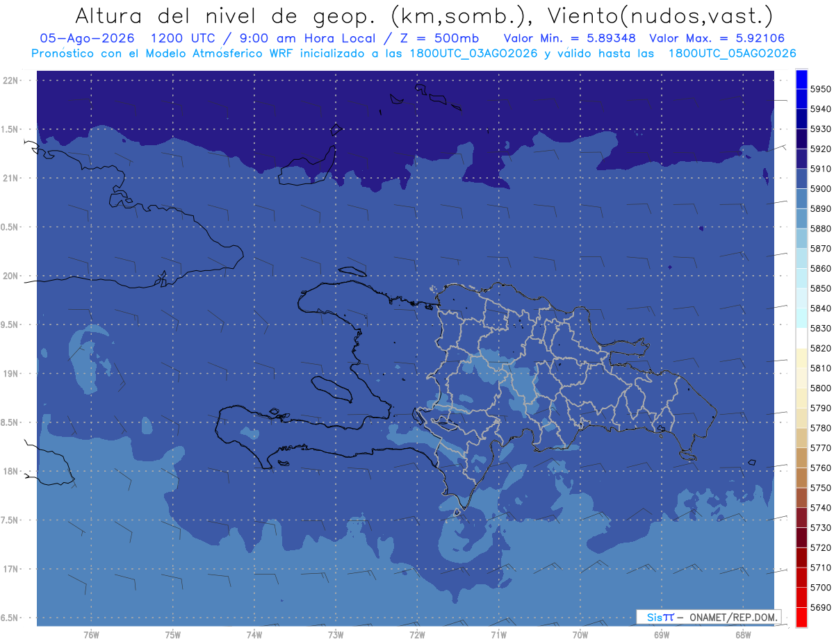Click the "71W" longitude label
The width and height of the screenshot is (834, 644).
[x=498, y=634]
